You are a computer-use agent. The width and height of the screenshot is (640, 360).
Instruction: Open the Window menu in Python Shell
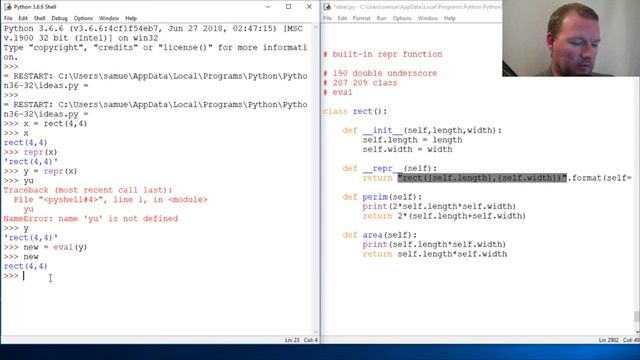[x=109, y=18]
